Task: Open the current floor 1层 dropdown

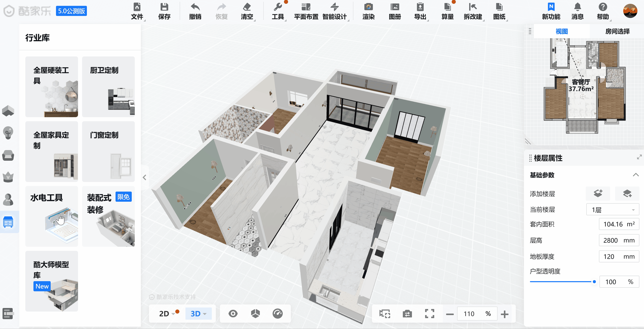Action: click(x=613, y=210)
